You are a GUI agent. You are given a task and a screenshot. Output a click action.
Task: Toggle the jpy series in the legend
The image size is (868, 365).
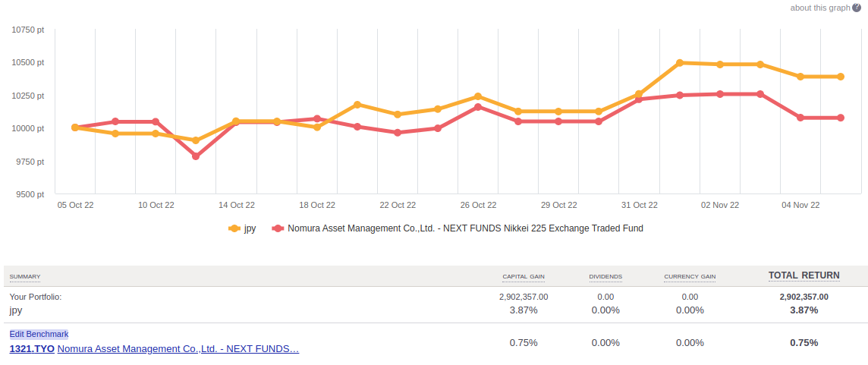250,228
